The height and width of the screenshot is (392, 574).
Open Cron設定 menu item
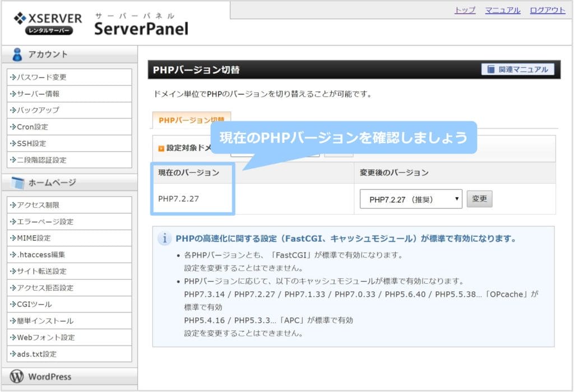coord(69,127)
